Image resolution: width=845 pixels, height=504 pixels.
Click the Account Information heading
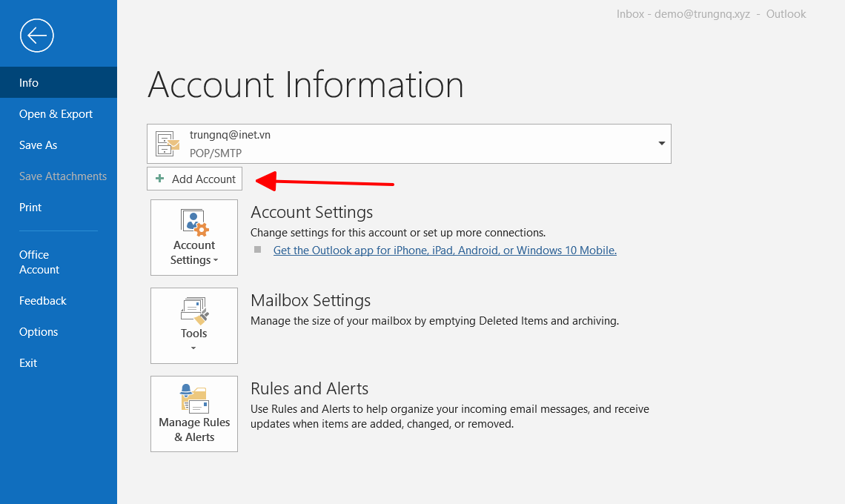tap(305, 84)
